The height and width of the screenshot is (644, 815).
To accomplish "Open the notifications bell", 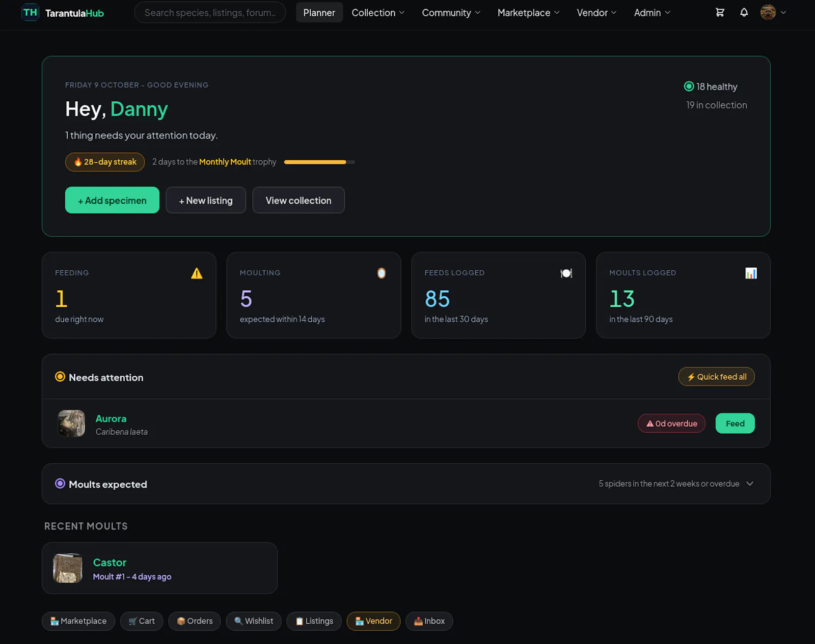I will (x=744, y=12).
